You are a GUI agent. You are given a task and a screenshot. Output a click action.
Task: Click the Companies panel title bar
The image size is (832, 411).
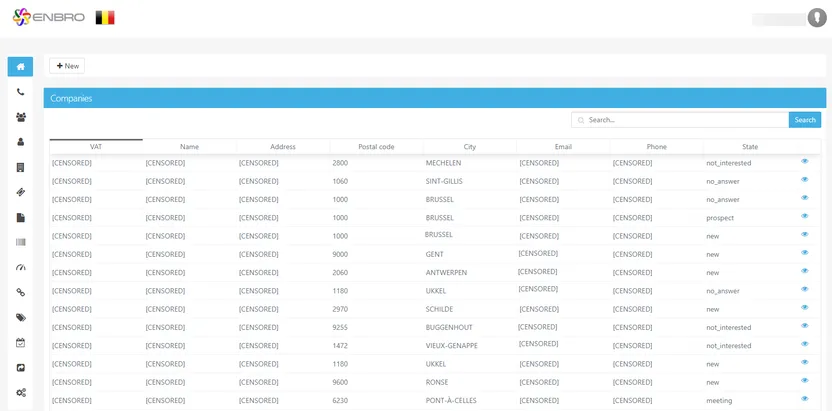435,98
